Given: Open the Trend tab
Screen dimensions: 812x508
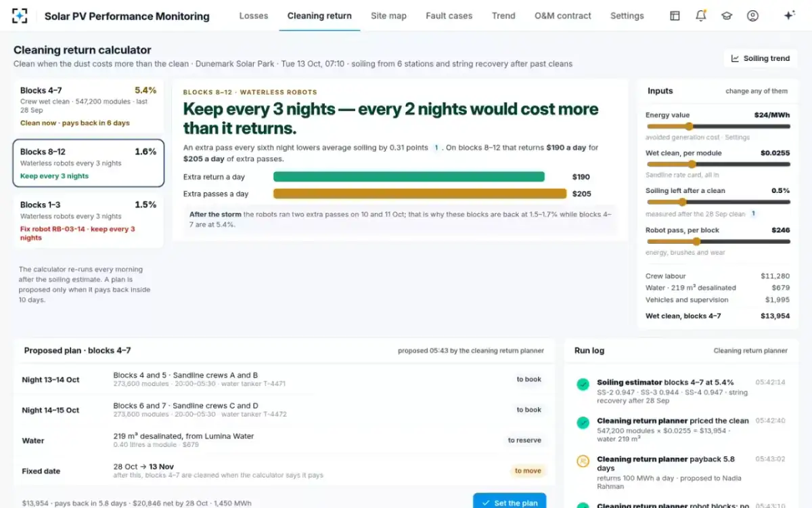Looking at the screenshot, I should 503,16.
